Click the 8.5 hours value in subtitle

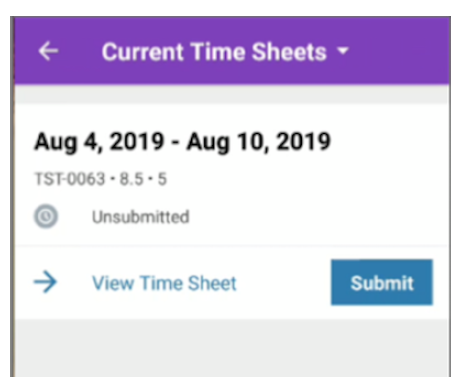[132, 179]
